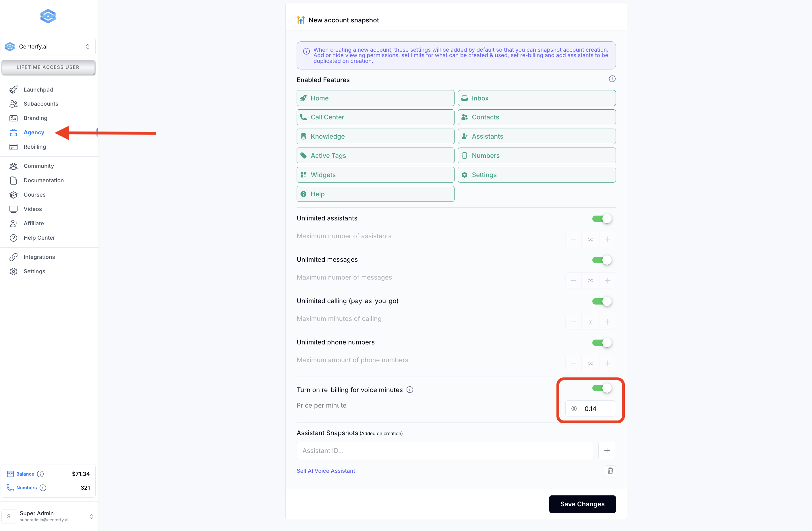Click the Save Changes button

pos(582,504)
